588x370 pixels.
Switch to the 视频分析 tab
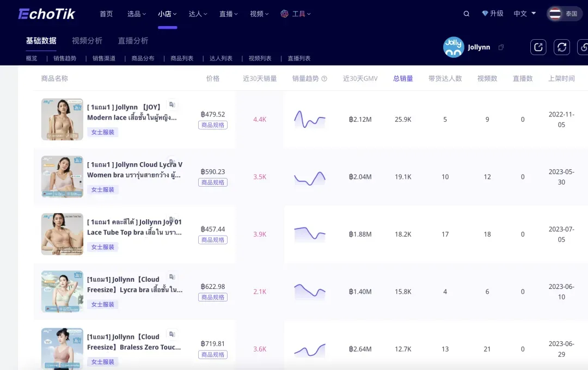coord(87,40)
